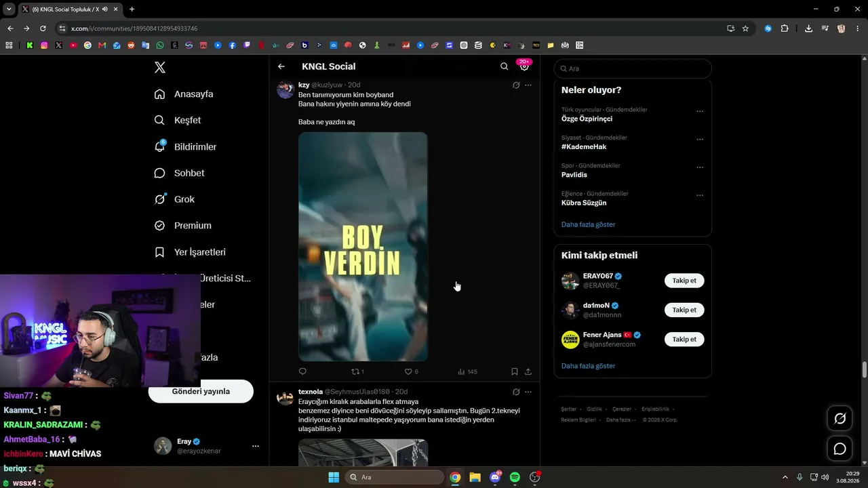Open Chrome downloads
Screen dimensions: 868x488
[808, 28]
